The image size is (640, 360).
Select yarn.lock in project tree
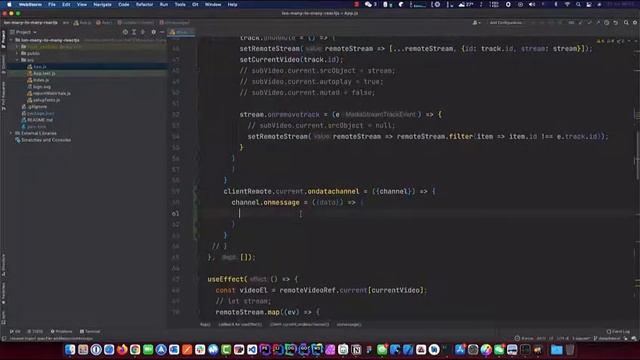click(36, 127)
